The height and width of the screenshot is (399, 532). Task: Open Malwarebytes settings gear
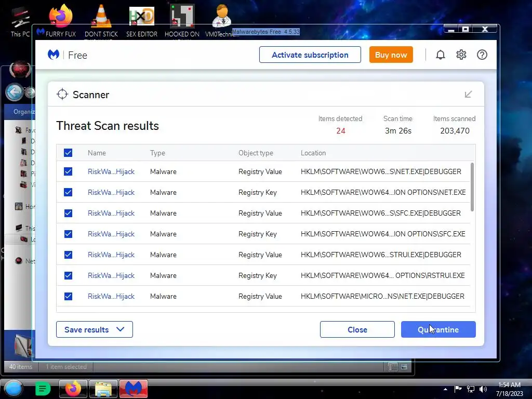tap(461, 55)
